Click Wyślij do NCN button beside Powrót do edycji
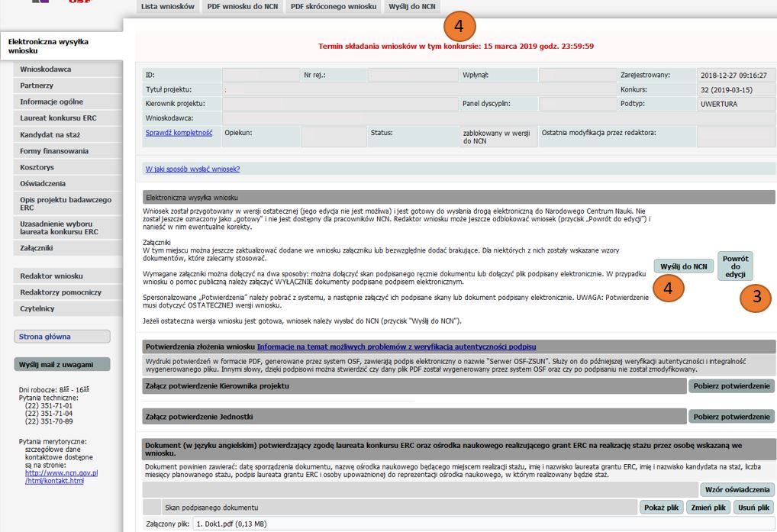 [x=684, y=266]
